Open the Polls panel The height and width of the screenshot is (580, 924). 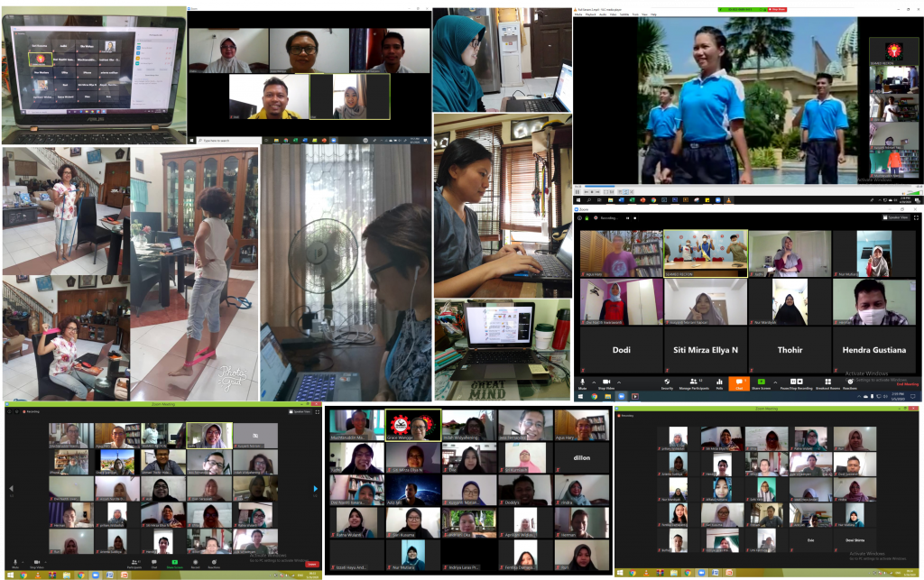[719, 383]
